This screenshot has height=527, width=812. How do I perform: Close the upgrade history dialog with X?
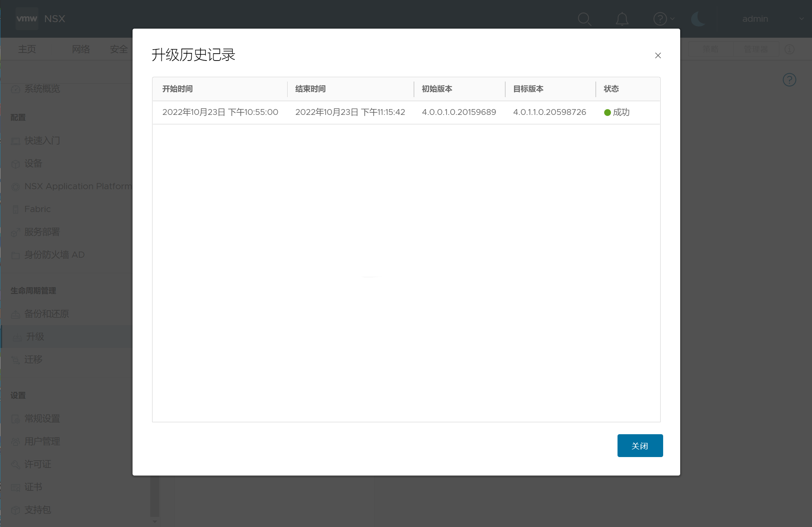pyautogui.click(x=658, y=55)
